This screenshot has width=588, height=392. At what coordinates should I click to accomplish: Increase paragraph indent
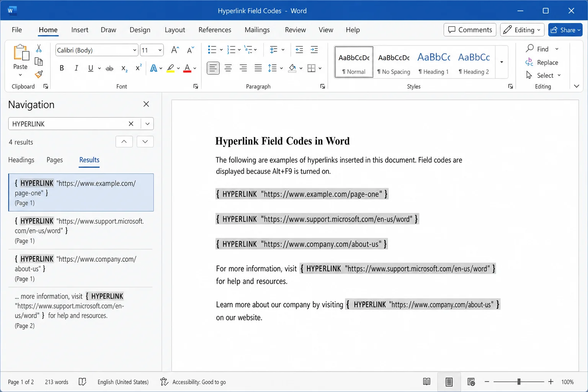click(314, 49)
